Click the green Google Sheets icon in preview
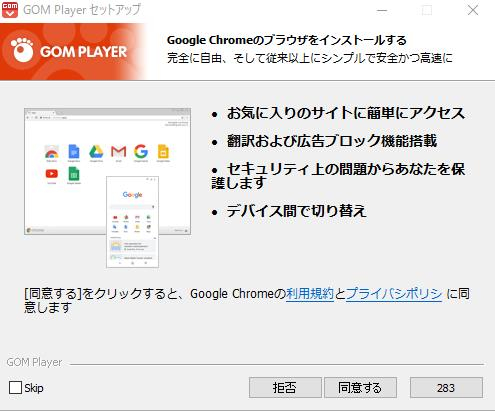 [74, 174]
